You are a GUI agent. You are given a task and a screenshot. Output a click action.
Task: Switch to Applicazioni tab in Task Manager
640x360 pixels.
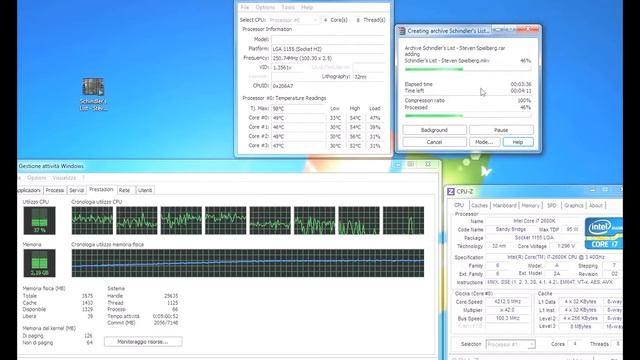point(29,190)
